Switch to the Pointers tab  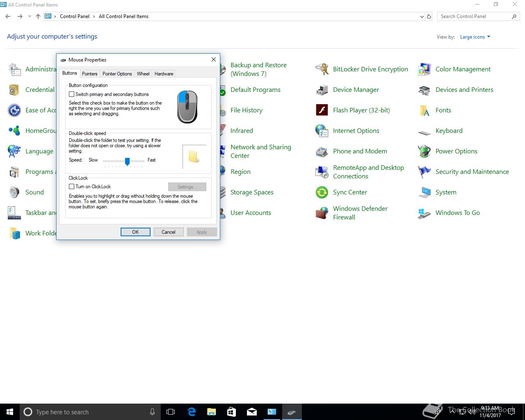pos(89,74)
